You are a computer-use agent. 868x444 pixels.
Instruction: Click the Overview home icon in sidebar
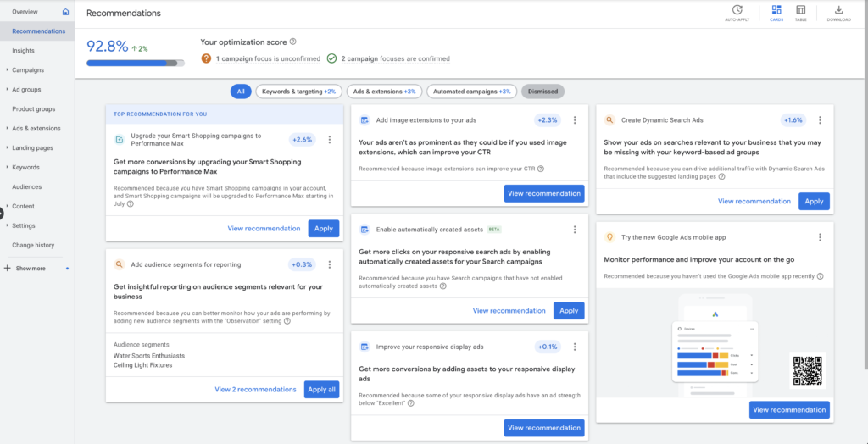66,12
